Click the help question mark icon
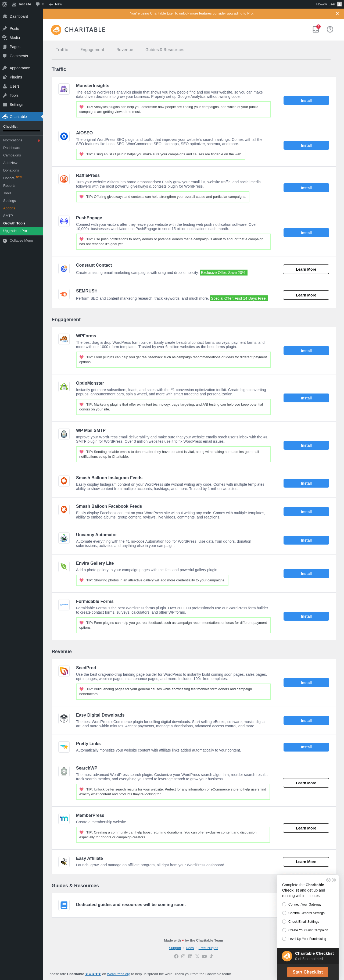Viewport: 344px width, 980px height. point(330,29)
